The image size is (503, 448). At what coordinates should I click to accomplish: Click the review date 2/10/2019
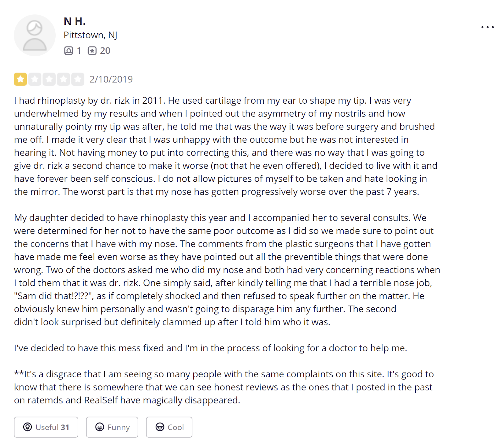point(111,79)
